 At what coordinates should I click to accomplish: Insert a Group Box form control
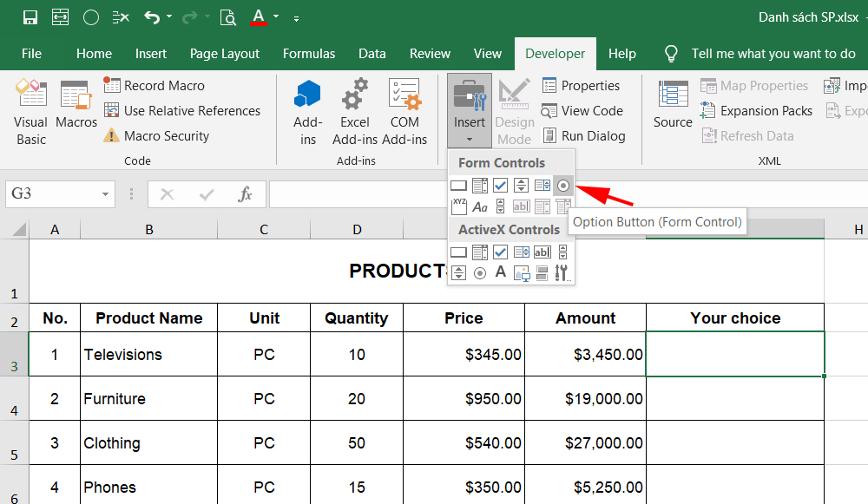(x=459, y=206)
